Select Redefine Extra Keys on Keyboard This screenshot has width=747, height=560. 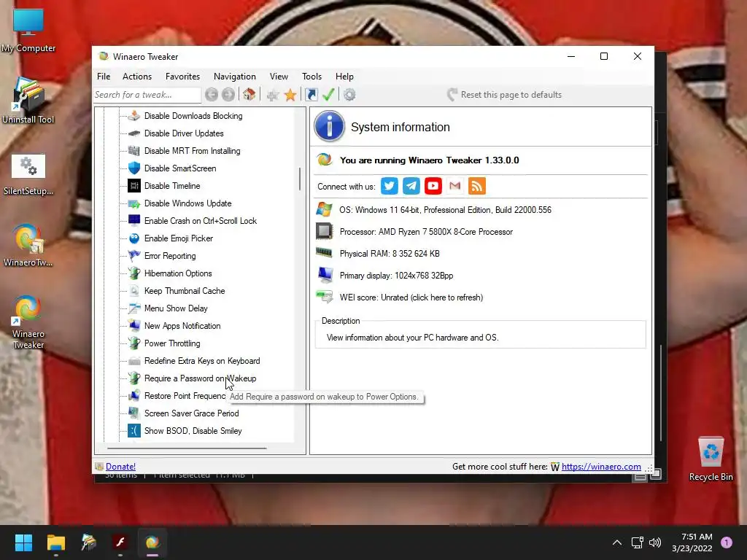(202, 361)
